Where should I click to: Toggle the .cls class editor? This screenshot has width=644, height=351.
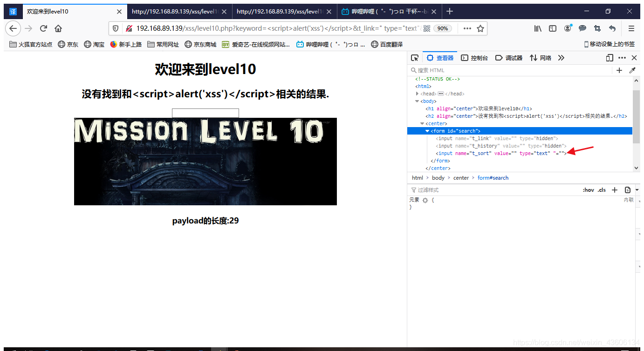click(602, 189)
